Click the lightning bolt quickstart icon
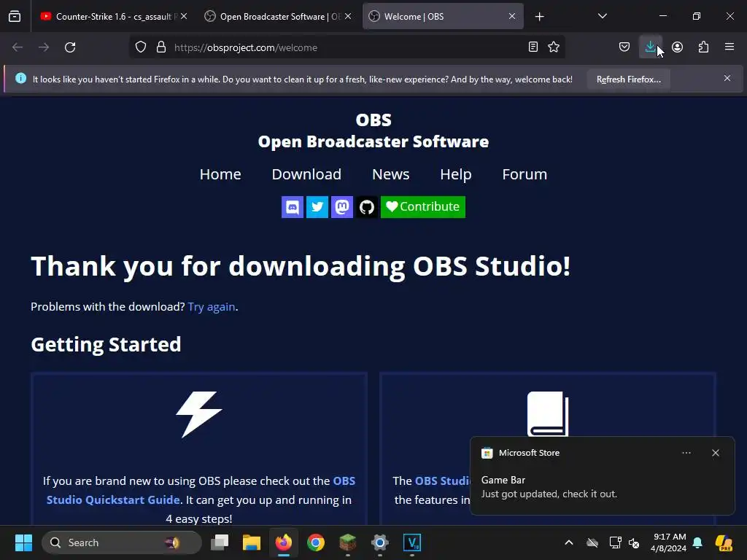 [x=199, y=414]
